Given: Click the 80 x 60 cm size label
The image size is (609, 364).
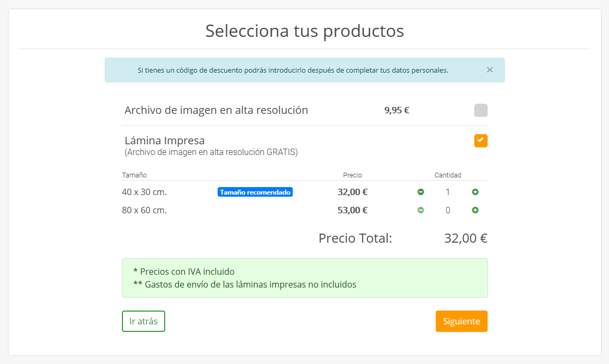Looking at the screenshot, I should click(144, 210).
